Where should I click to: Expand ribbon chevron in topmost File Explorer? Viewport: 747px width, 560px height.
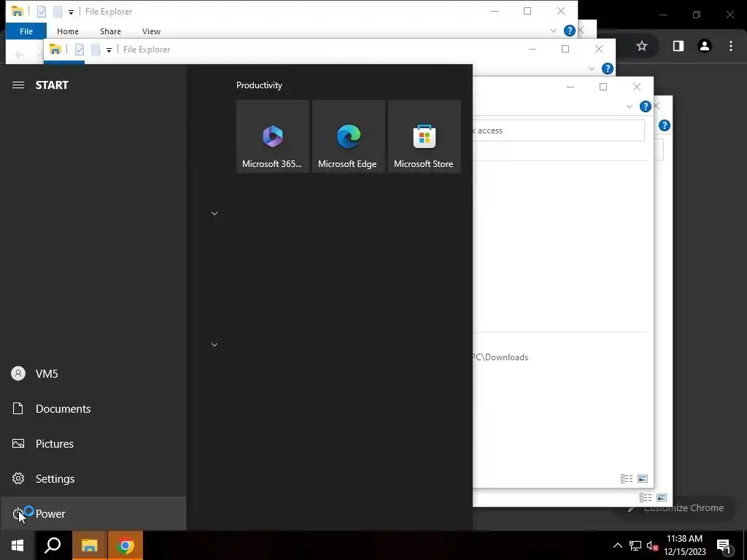tap(554, 31)
